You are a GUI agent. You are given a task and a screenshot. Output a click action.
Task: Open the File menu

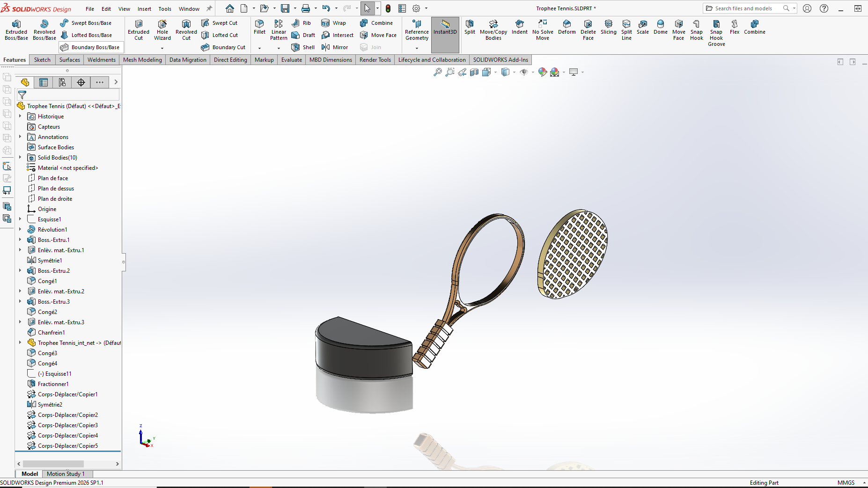(90, 9)
